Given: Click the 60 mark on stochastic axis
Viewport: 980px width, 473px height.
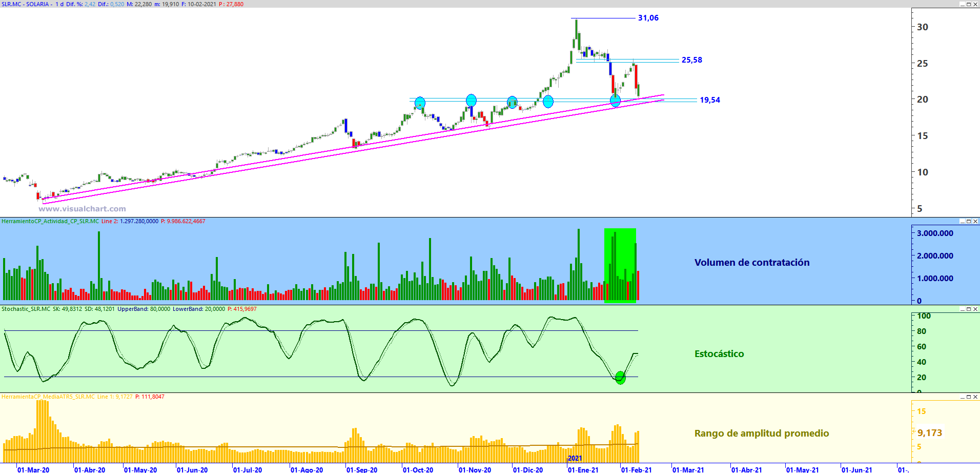Looking at the screenshot, I should [x=922, y=347].
